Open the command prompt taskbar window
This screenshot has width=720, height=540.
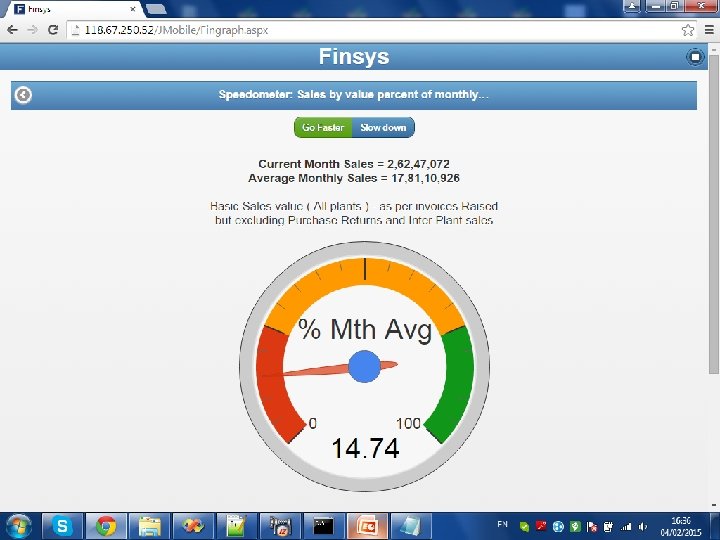click(x=324, y=526)
